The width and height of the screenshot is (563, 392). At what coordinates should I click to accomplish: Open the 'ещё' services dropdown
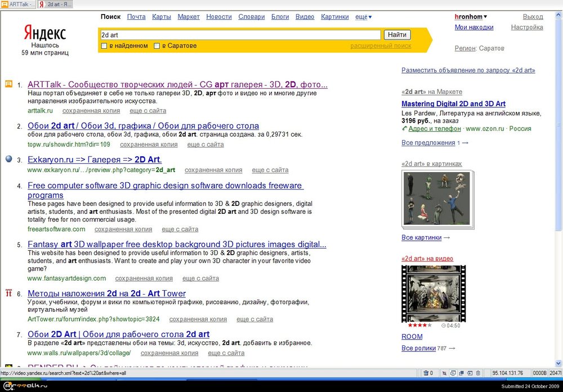pyautogui.click(x=363, y=17)
